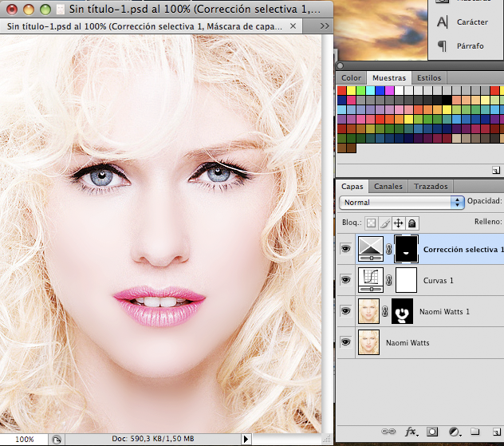Viewport: 504px width, 446px height.
Task: Hide the Corrección selectiva 1 layer
Action: (x=345, y=250)
